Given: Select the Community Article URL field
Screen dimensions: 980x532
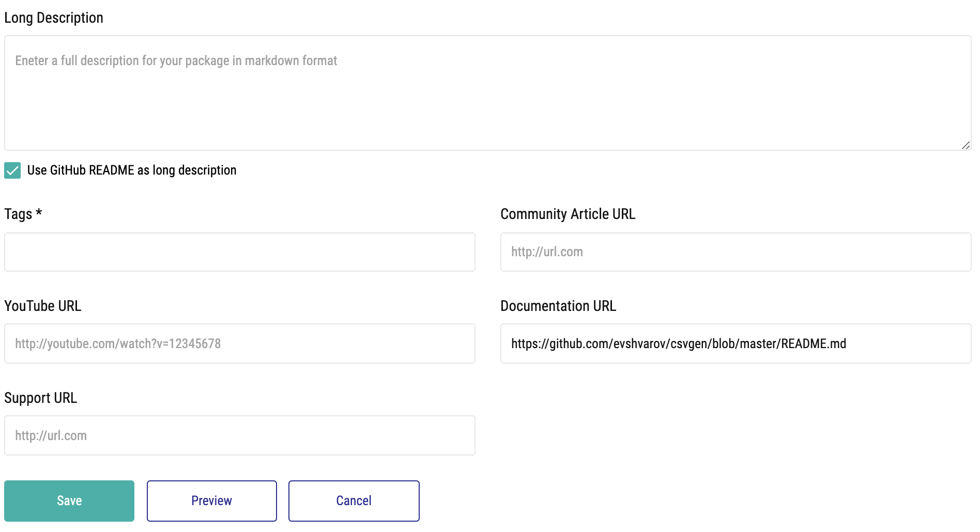Looking at the screenshot, I should (736, 252).
